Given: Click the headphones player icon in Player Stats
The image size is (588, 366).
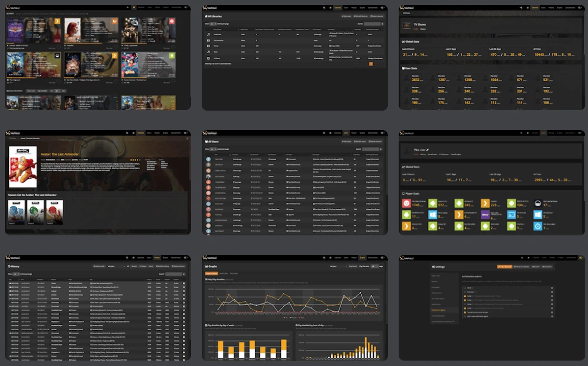Looking at the screenshot, I should (538, 203).
